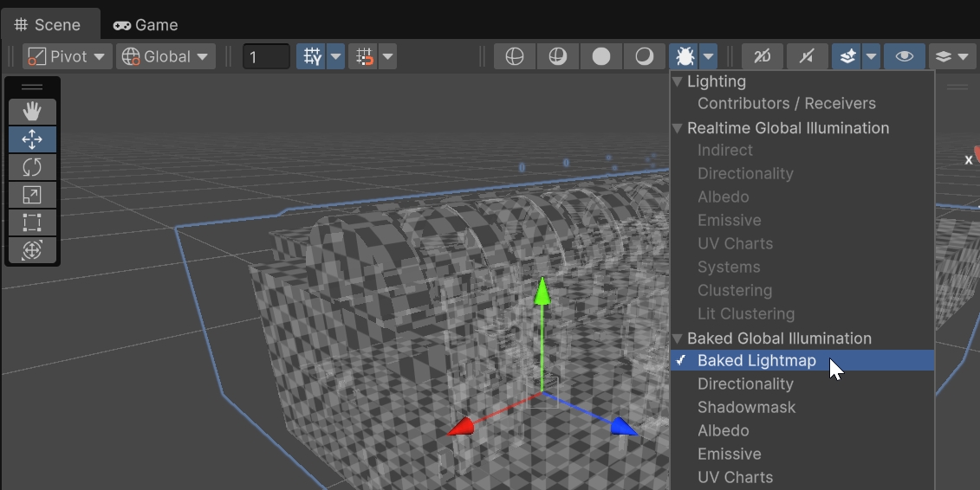Switch to wireframe draw mode icon

click(515, 57)
